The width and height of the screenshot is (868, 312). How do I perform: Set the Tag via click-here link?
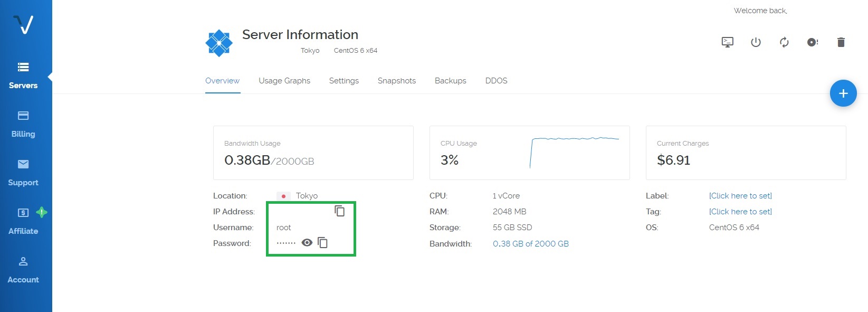(740, 212)
